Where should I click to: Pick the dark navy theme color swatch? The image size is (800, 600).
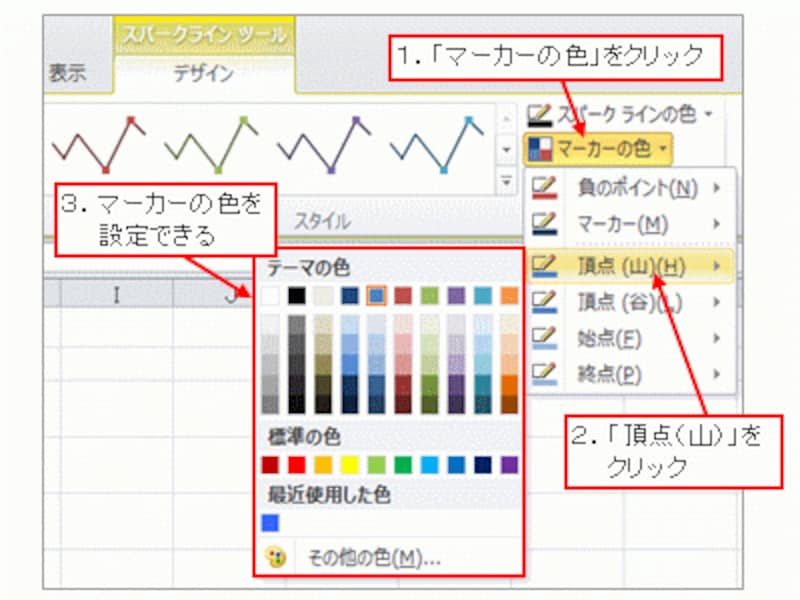(x=350, y=296)
